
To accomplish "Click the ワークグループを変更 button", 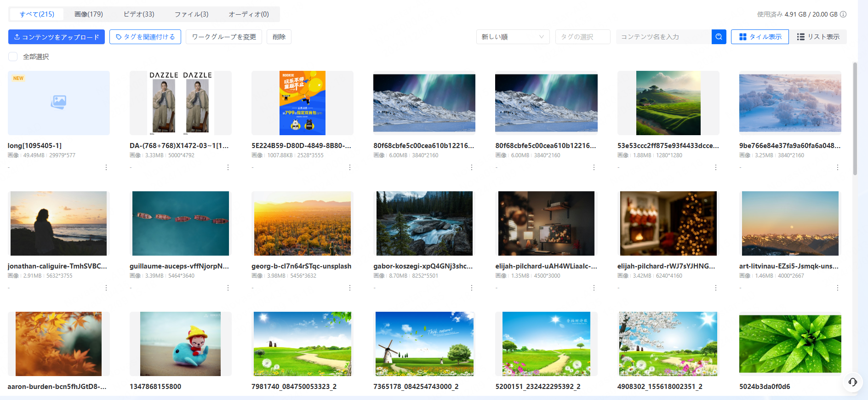I will coord(224,37).
